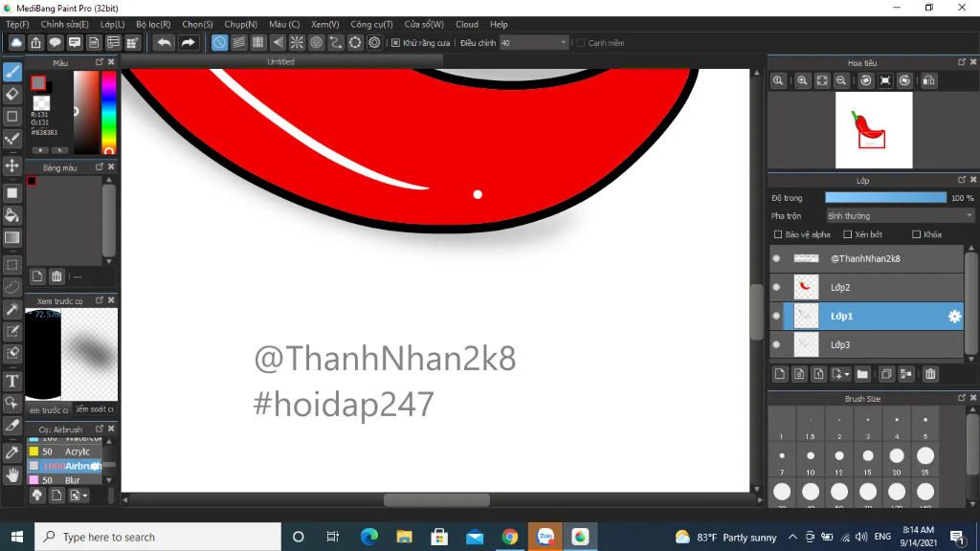
Task: Select the Brush tool in left toolbar
Action: (11, 71)
